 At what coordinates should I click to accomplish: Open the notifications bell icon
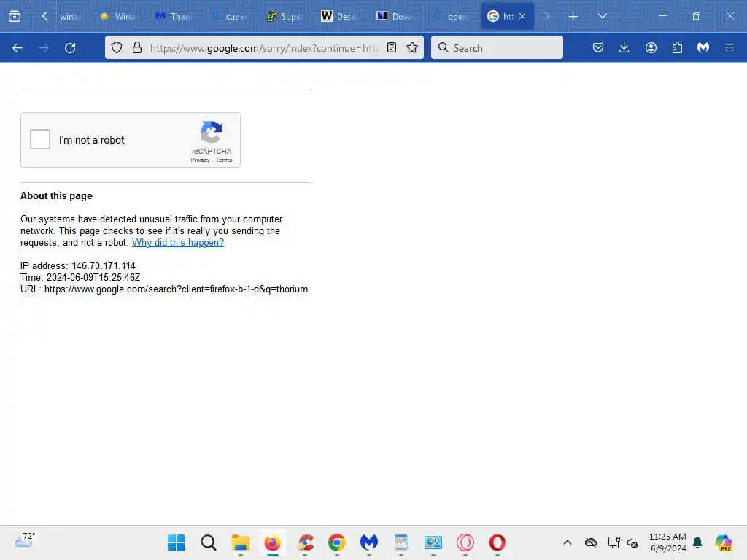(697, 542)
